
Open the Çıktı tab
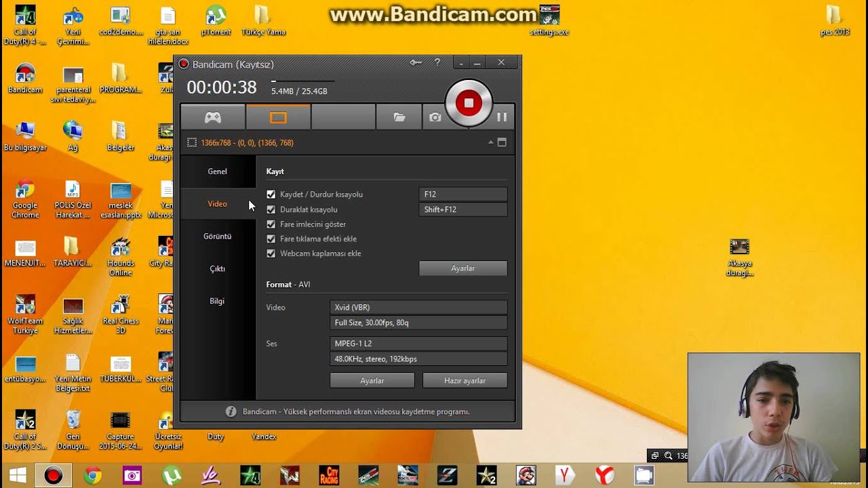point(218,269)
